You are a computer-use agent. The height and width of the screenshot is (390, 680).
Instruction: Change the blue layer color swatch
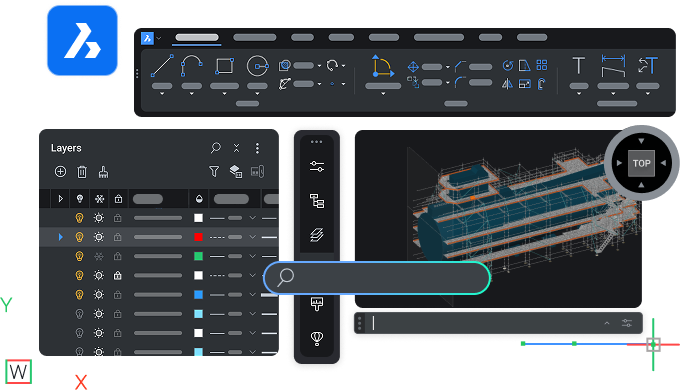click(x=198, y=295)
